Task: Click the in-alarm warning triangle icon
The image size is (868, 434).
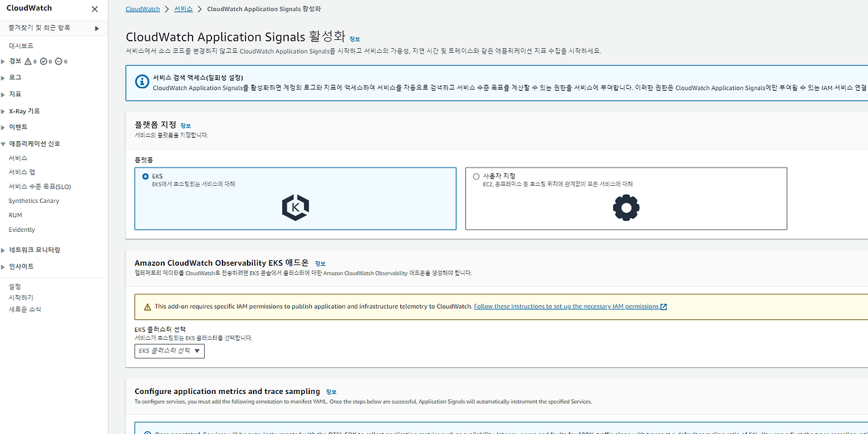Action: [x=28, y=61]
